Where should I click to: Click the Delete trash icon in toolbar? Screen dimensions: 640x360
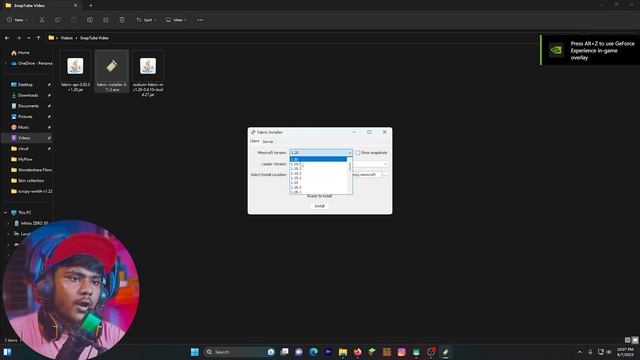(x=122, y=20)
